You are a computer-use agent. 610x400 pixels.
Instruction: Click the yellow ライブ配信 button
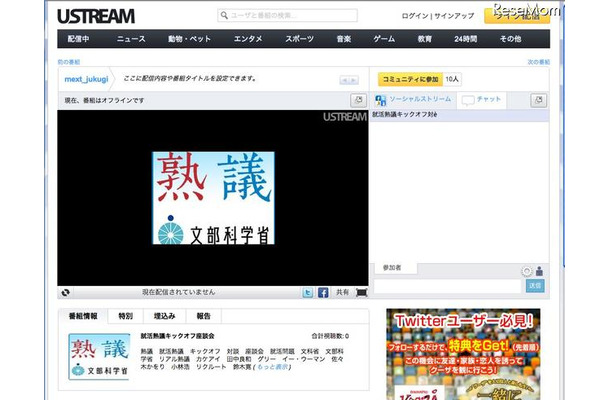pos(517,16)
